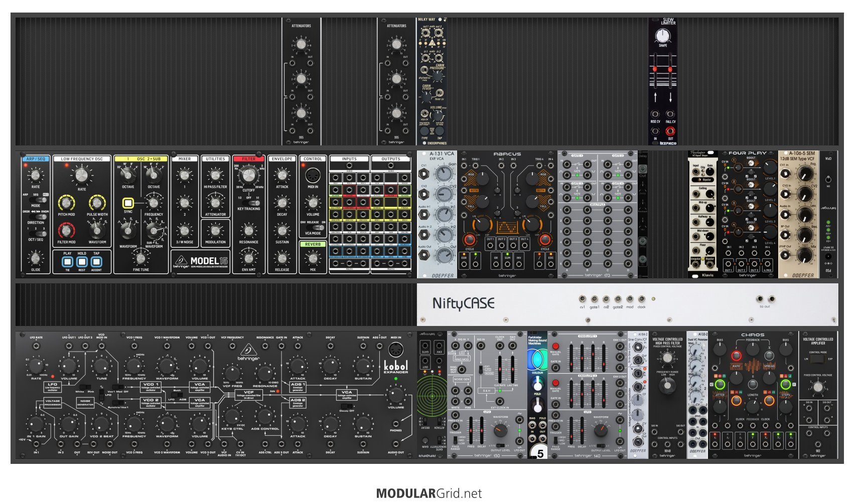This screenshot has height=504, width=859.
Task: Click the AUDIO OUT jack on Kobol Expander
Action: (395, 445)
